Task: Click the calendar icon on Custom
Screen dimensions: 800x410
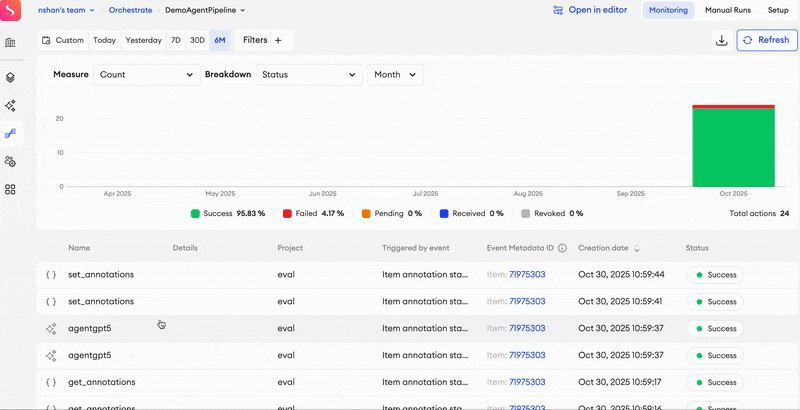Action: [x=46, y=40]
